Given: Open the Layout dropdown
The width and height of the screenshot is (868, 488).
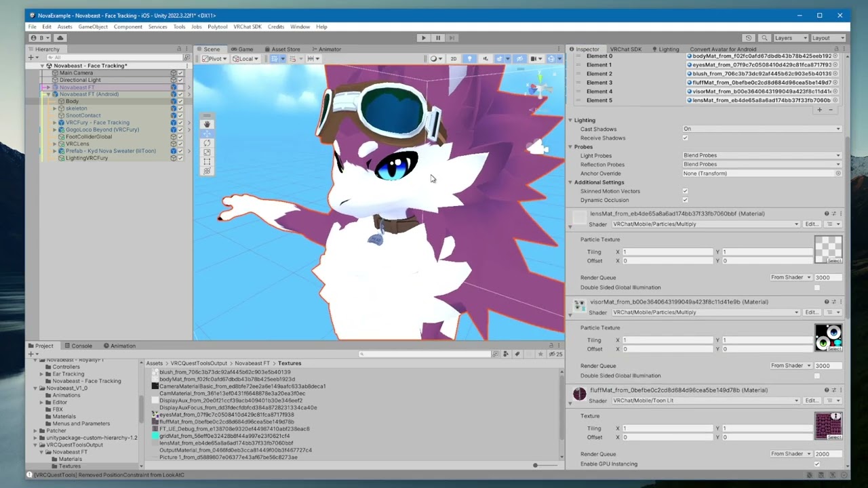Looking at the screenshot, I should tap(828, 38).
